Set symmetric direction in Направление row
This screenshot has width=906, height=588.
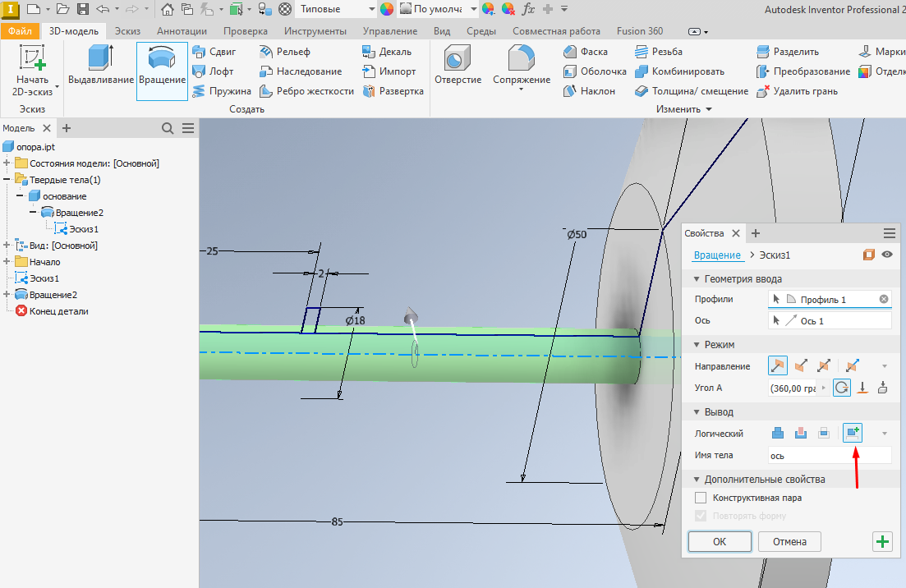tap(824, 365)
